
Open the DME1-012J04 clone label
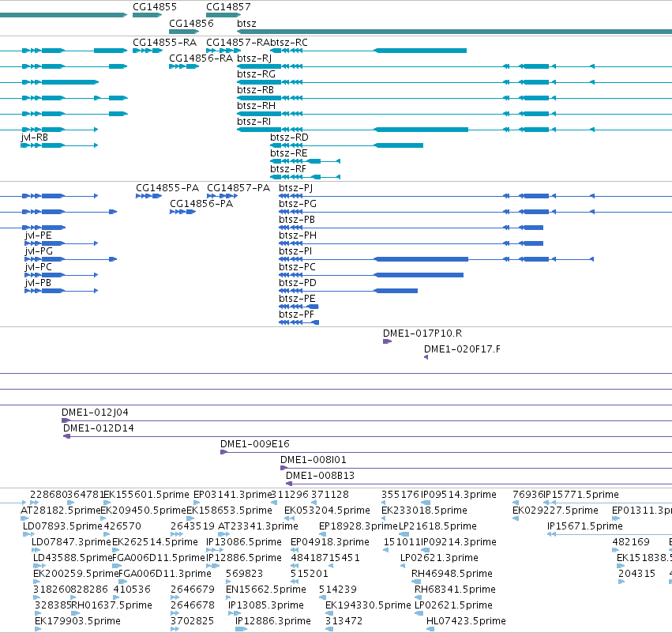[95, 413]
